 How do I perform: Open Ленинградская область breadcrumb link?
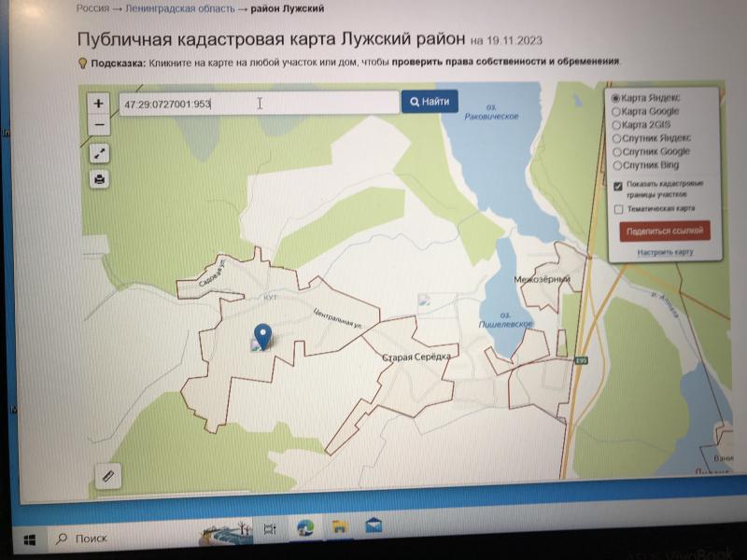click(x=180, y=8)
